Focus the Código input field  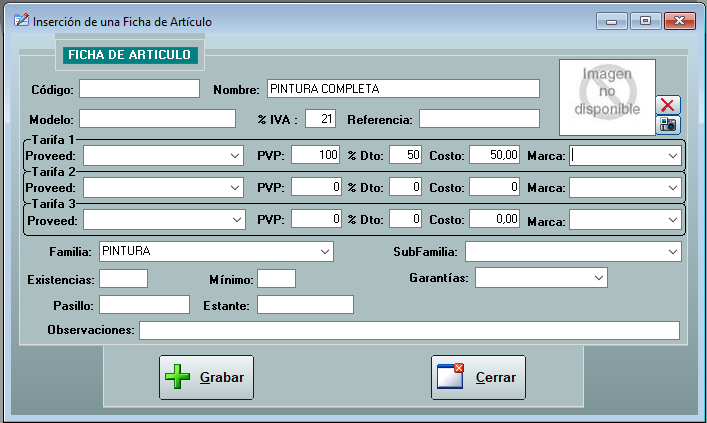tap(139, 88)
